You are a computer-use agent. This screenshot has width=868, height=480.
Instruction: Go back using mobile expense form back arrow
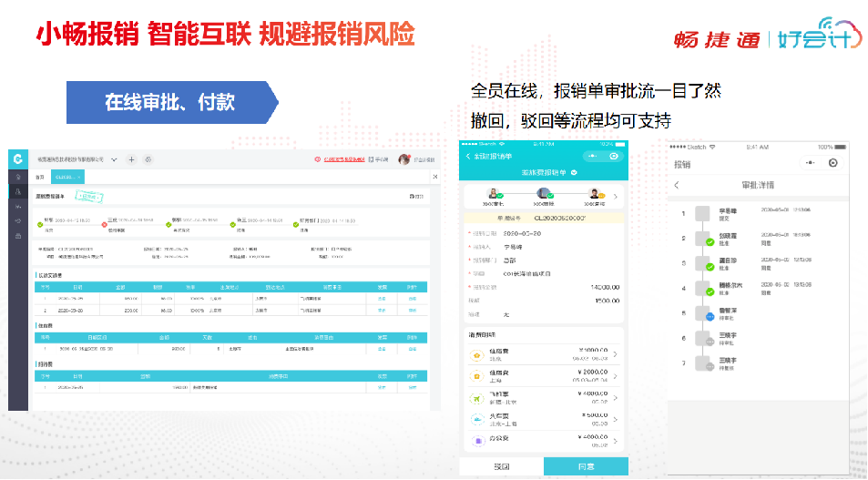470,156
